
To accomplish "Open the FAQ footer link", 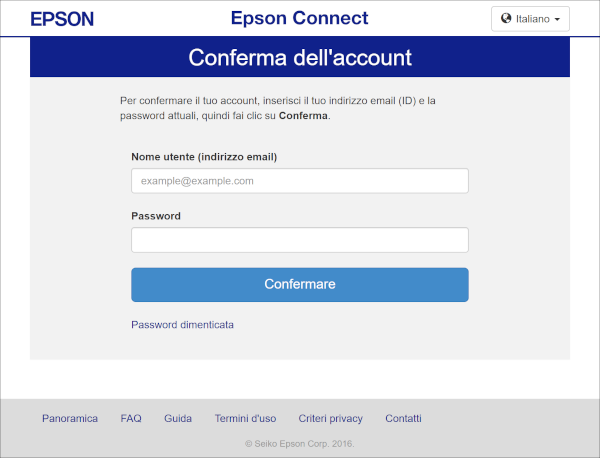I will pyautogui.click(x=131, y=418).
